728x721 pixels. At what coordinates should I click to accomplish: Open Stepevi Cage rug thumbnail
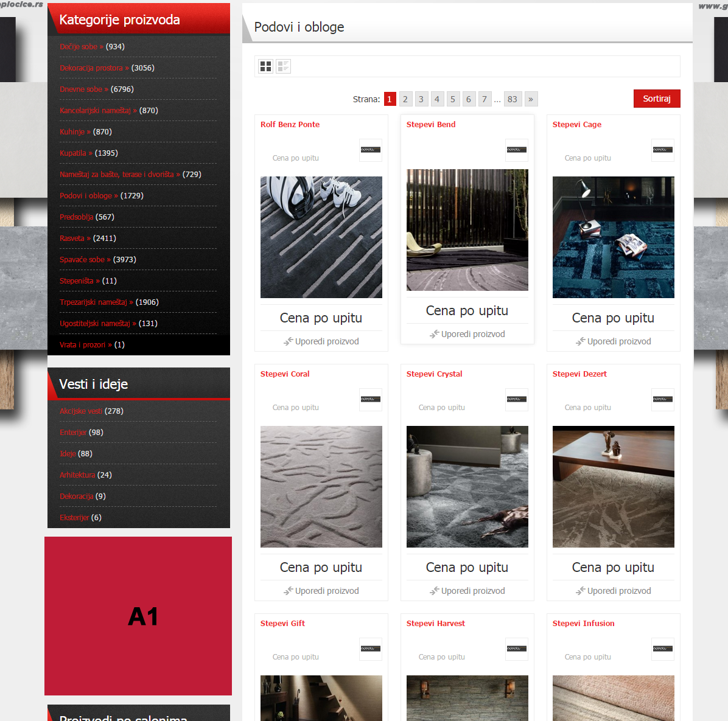pos(613,237)
